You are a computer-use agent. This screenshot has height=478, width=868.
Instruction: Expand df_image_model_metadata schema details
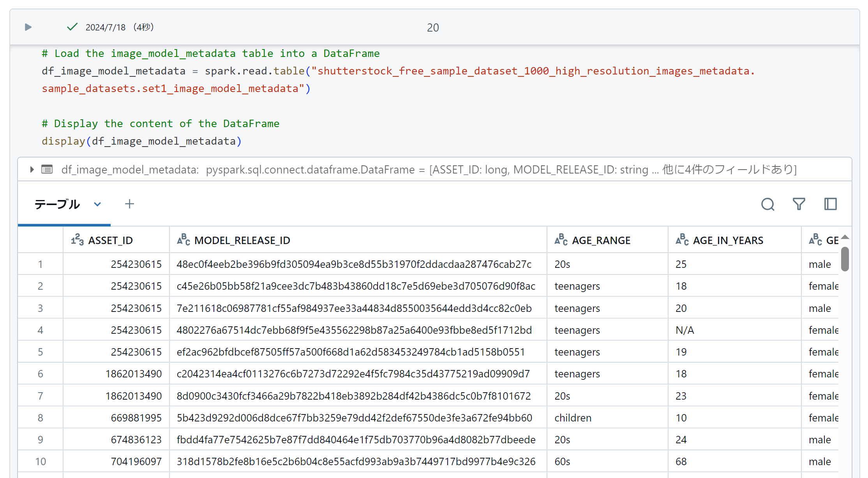pos(32,170)
